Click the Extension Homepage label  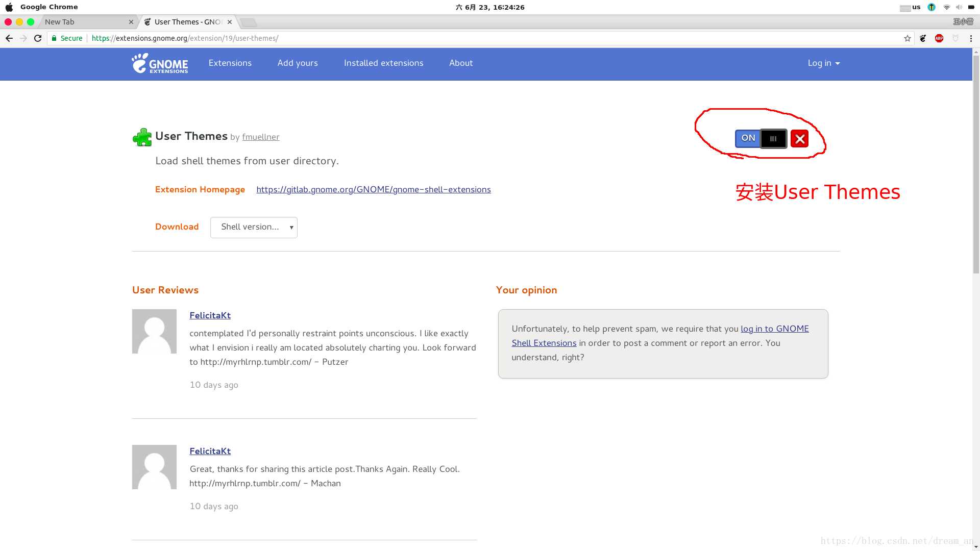tap(200, 190)
